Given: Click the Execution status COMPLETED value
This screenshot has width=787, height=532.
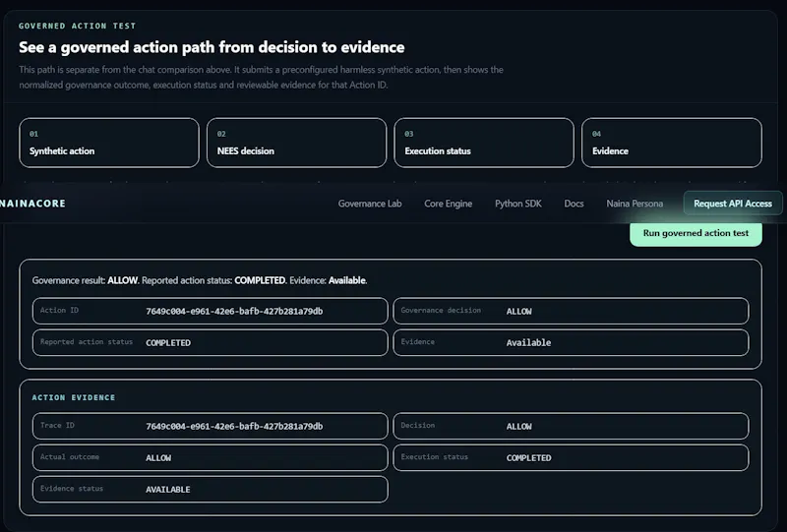Looking at the screenshot, I should click(x=528, y=457).
